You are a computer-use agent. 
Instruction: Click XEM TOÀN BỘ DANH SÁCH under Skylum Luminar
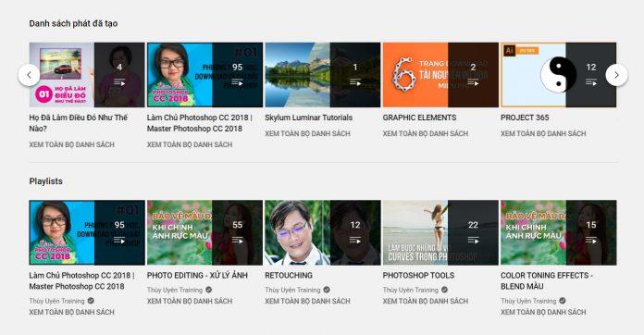click(307, 134)
